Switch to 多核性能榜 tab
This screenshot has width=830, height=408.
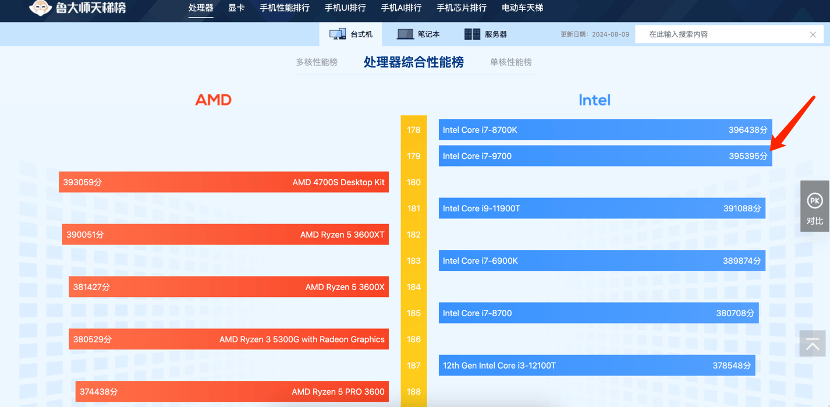point(317,62)
